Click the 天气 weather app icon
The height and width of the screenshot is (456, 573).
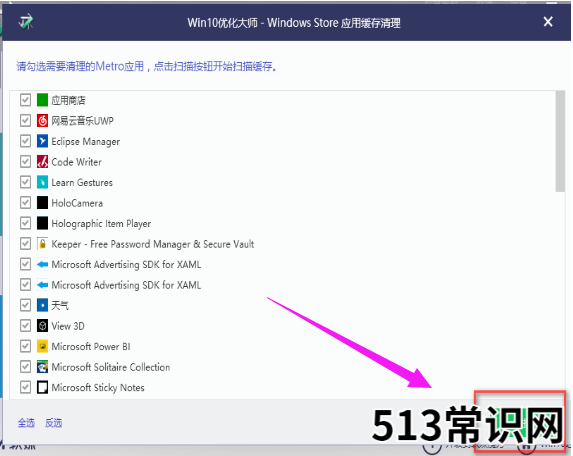click(x=42, y=305)
